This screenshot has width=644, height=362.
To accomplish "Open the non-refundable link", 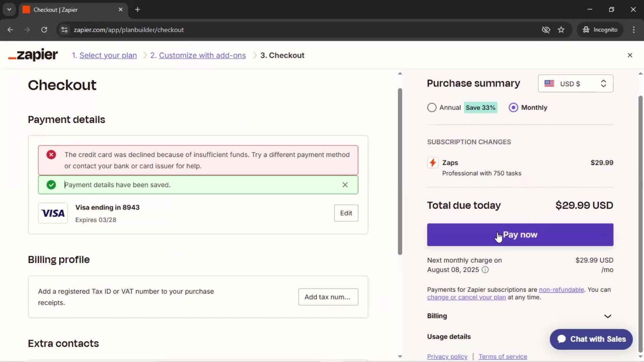I will point(561,290).
